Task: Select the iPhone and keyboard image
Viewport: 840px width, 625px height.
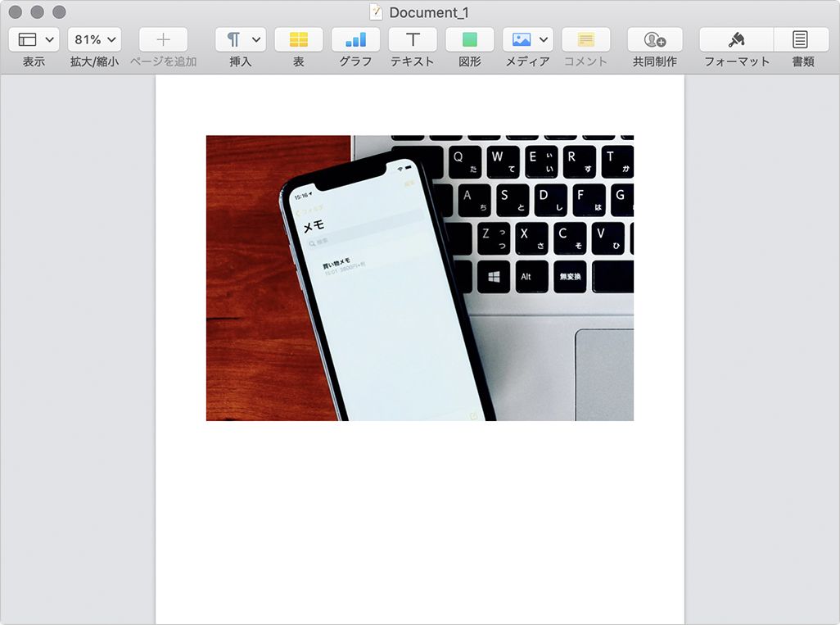Action: 419,278
